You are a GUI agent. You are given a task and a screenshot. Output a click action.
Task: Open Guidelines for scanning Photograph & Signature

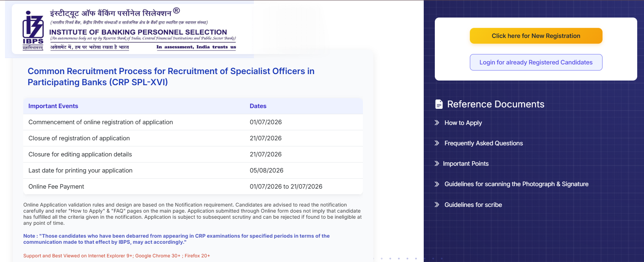pos(516,184)
